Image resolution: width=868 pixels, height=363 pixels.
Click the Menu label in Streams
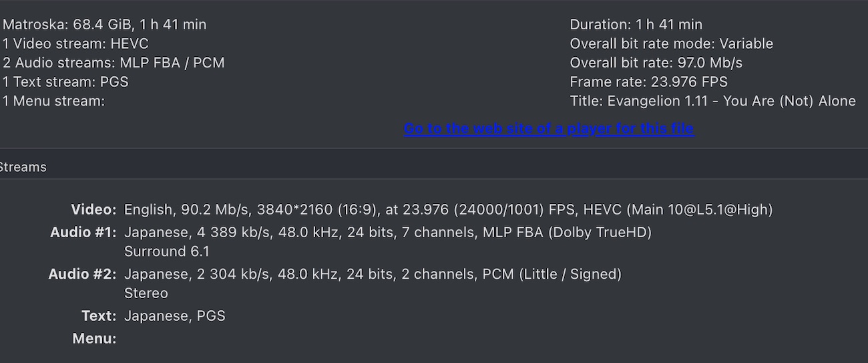[94, 338]
